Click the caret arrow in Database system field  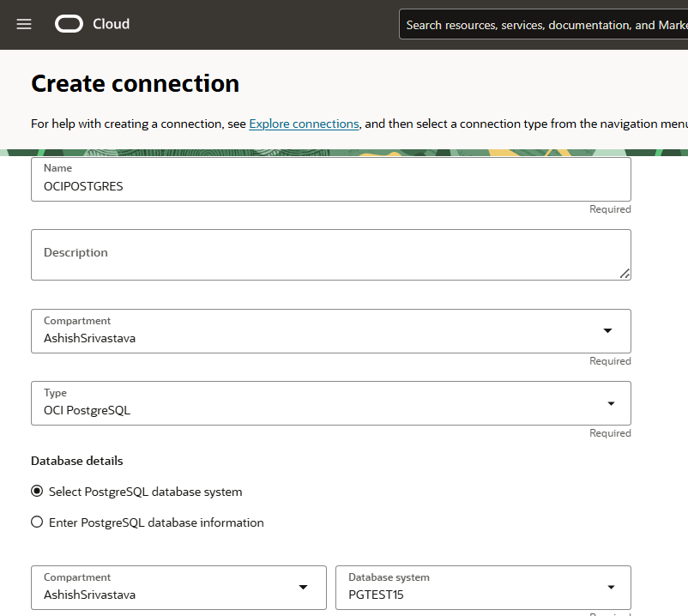click(611, 588)
